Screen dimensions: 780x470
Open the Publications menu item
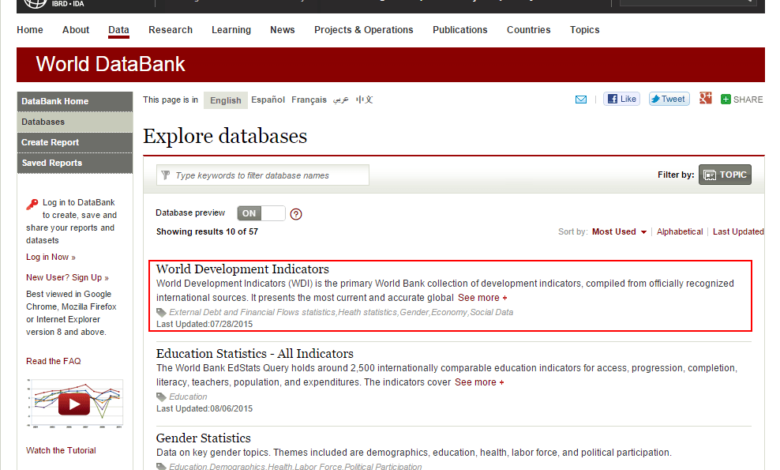pyautogui.click(x=460, y=30)
